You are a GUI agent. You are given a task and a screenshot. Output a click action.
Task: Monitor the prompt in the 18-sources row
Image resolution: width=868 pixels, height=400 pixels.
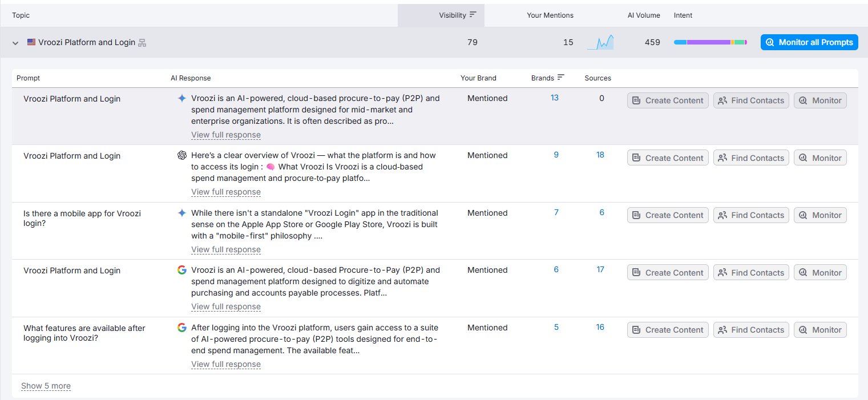click(x=820, y=157)
